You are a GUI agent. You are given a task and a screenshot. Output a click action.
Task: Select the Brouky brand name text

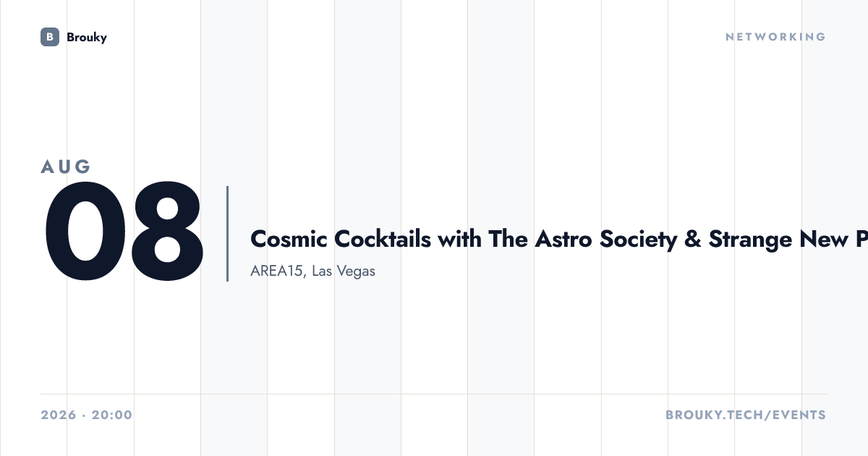click(87, 37)
